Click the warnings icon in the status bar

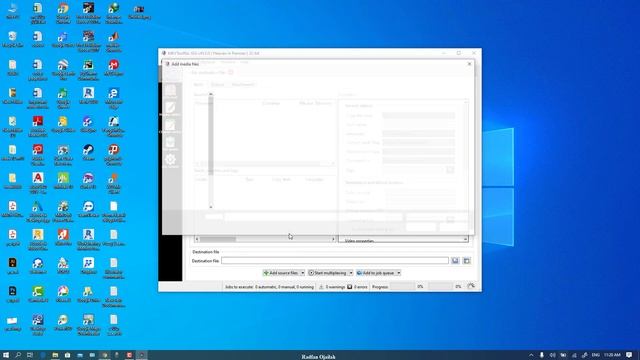[x=321, y=287]
